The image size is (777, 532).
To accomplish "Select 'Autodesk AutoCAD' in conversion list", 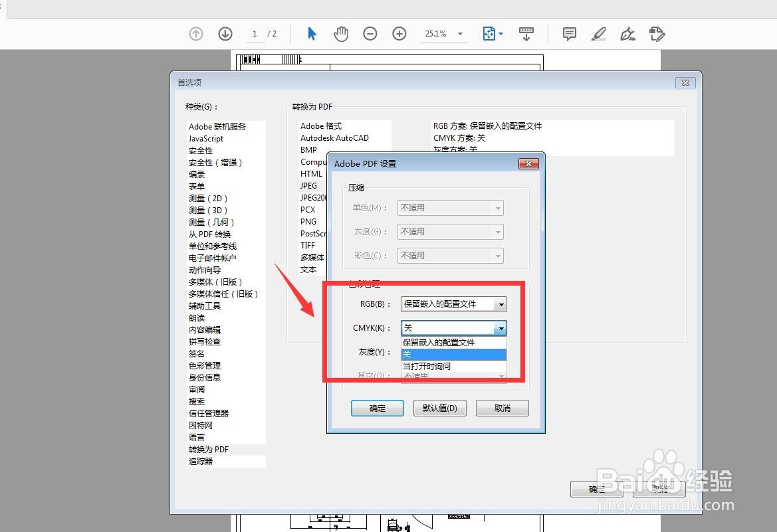I will click(334, 137).
